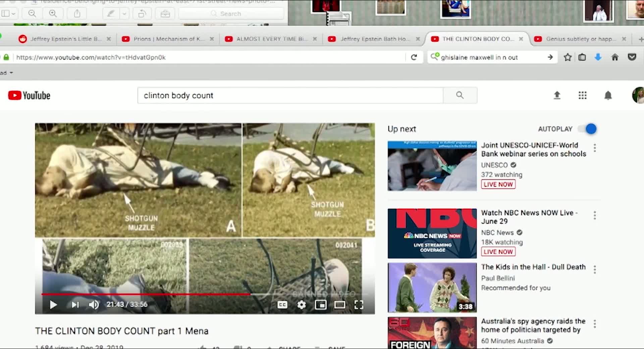
Task: Switch to the Jeffrey Epstein Bath Ho... tab
Action: coord(374,39)
